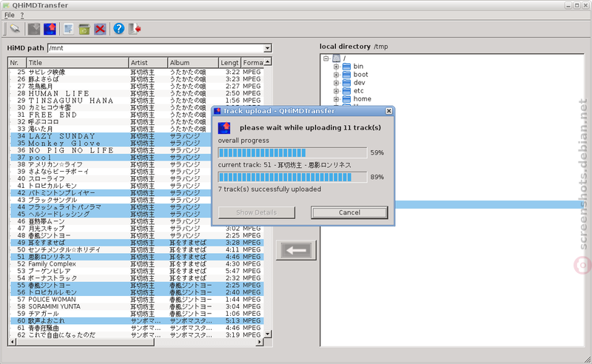
Task: Click the root drive icon in tree
Action: [337, 58]
